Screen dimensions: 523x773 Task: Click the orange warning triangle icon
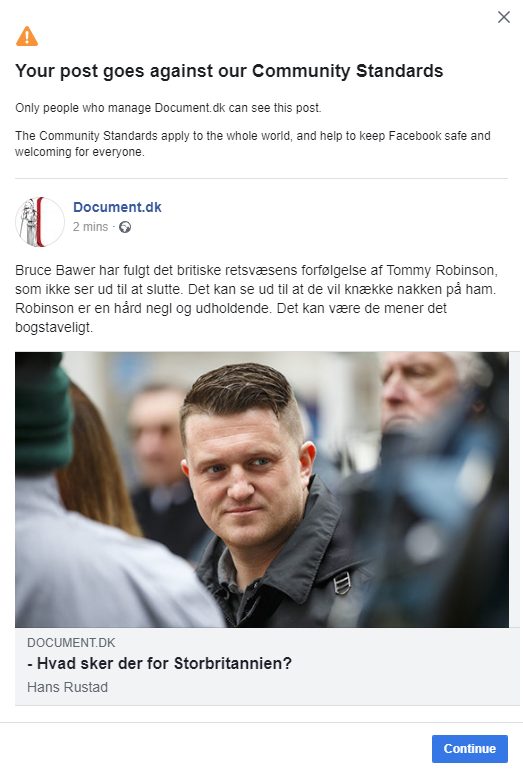coord(27,36)
